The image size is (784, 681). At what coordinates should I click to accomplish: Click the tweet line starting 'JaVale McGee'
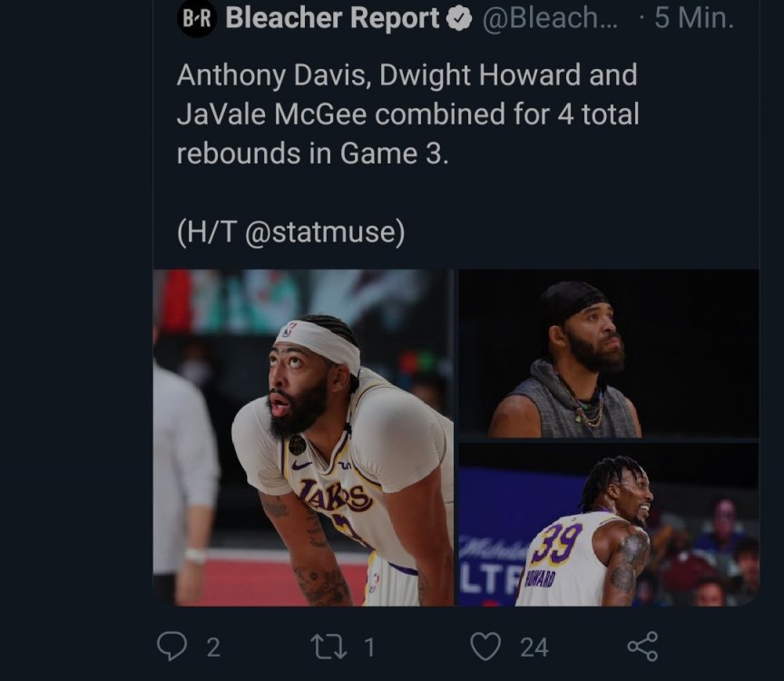407,114
